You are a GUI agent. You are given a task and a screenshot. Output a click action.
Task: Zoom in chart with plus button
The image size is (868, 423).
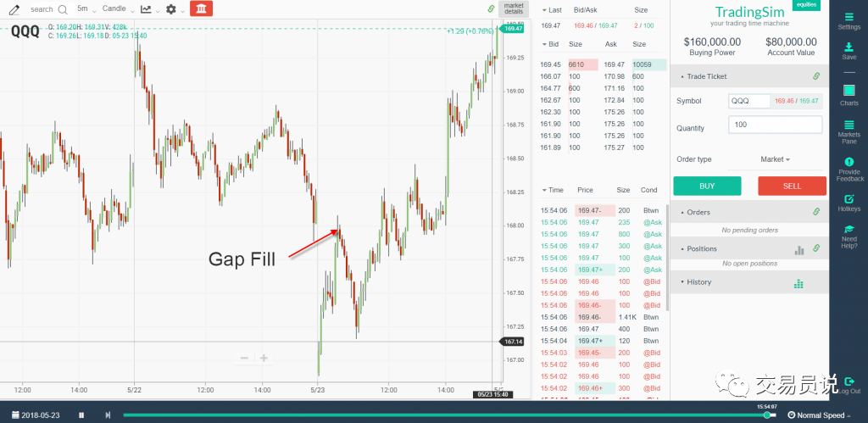264,358
